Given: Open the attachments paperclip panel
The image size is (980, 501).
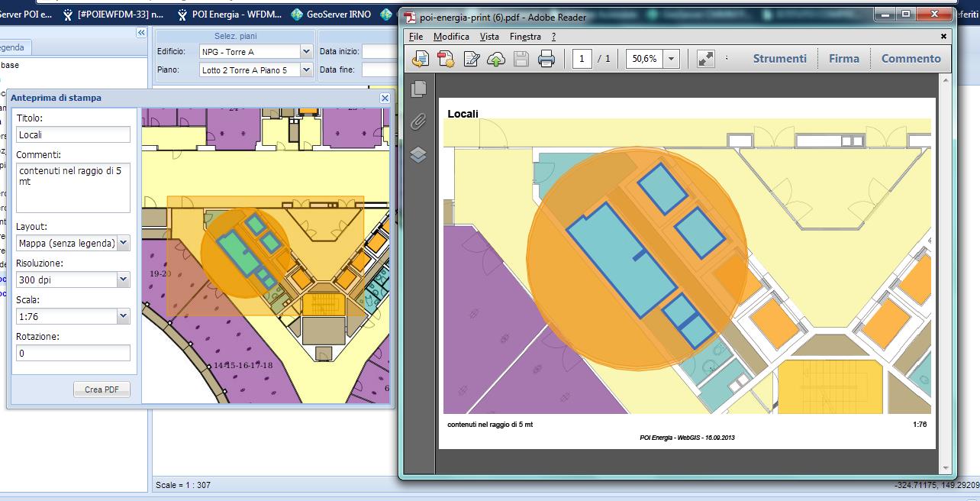Looking at the screenshot, I should click(418, 121).
